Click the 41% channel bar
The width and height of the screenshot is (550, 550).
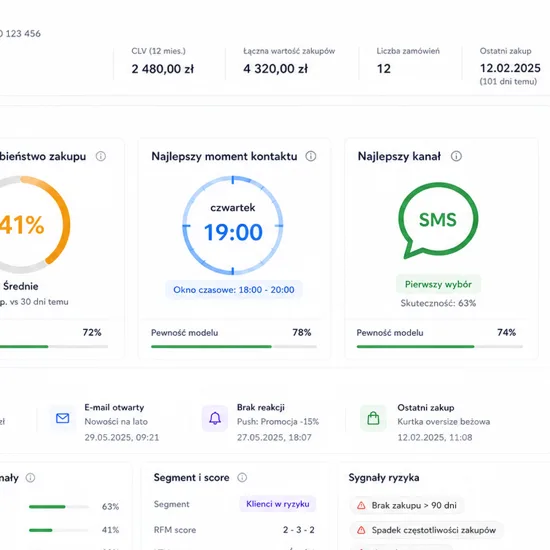(x=59, y=530)
